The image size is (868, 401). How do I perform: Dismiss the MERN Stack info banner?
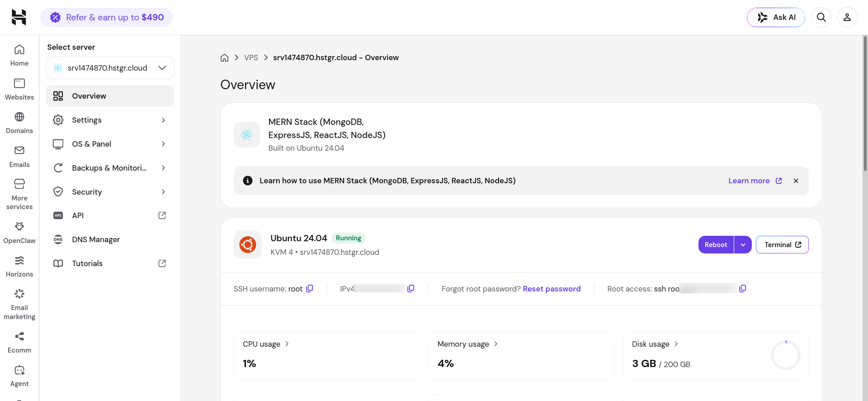[x=796, y=181]
